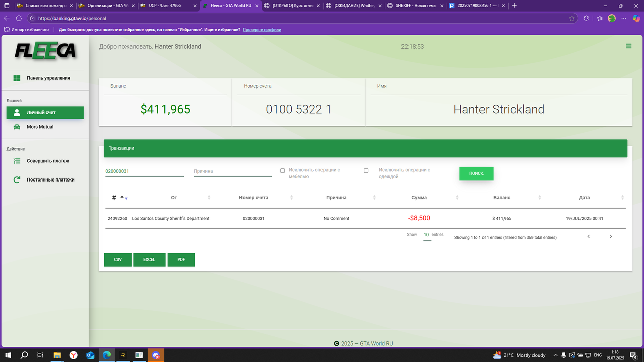Click the Причина filter input field

233,171
